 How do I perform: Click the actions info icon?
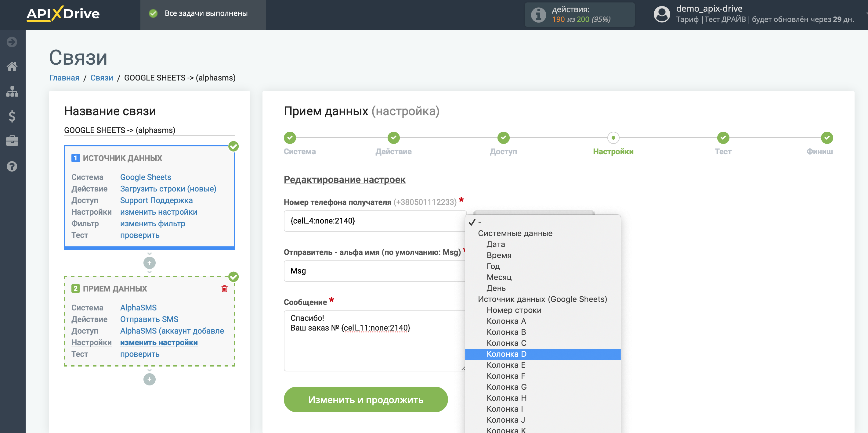[x=538, y=15]
